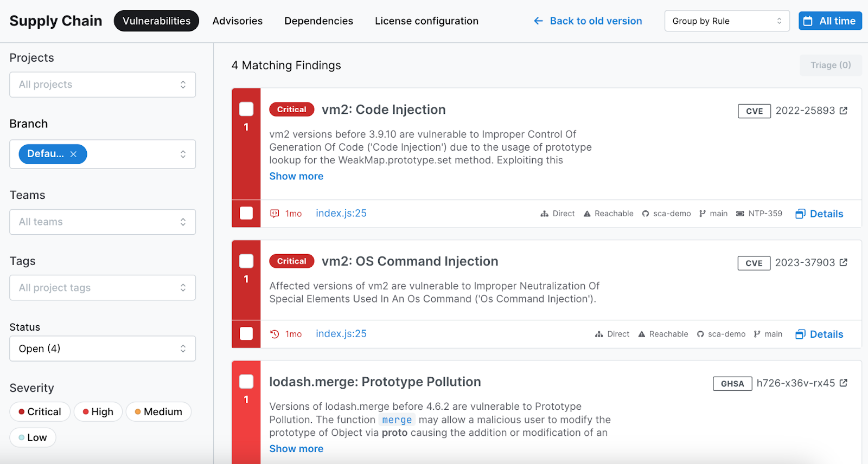Click the vm2: Code Injection title
Screen dimensions: 868x464
click(x=384, y=109)
